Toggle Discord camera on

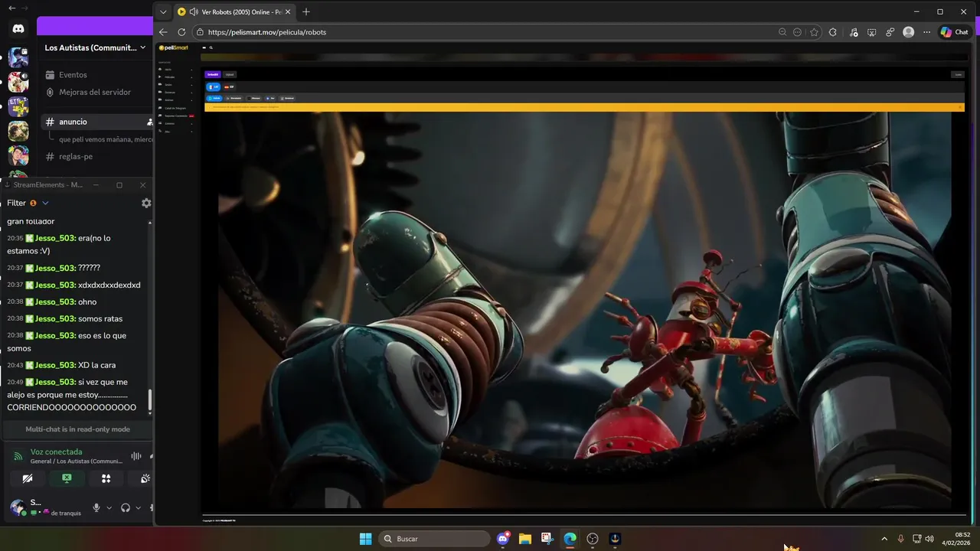click(x=28, y=478)
